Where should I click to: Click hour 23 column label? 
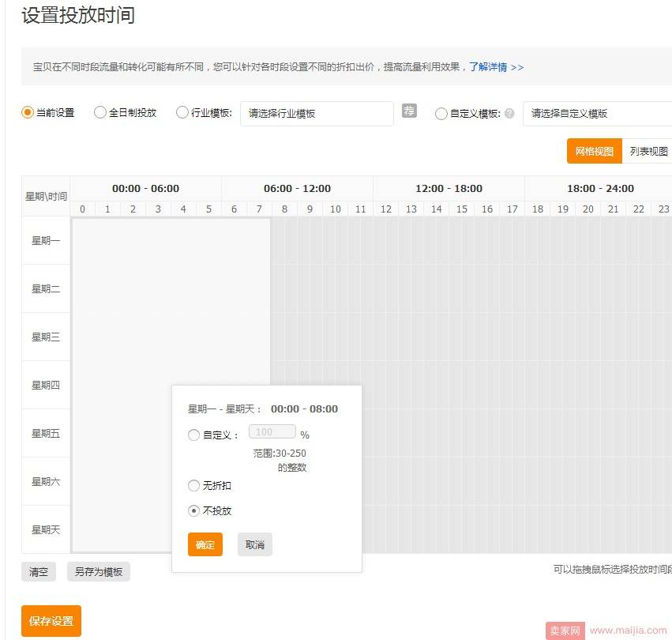coord(663,209)
